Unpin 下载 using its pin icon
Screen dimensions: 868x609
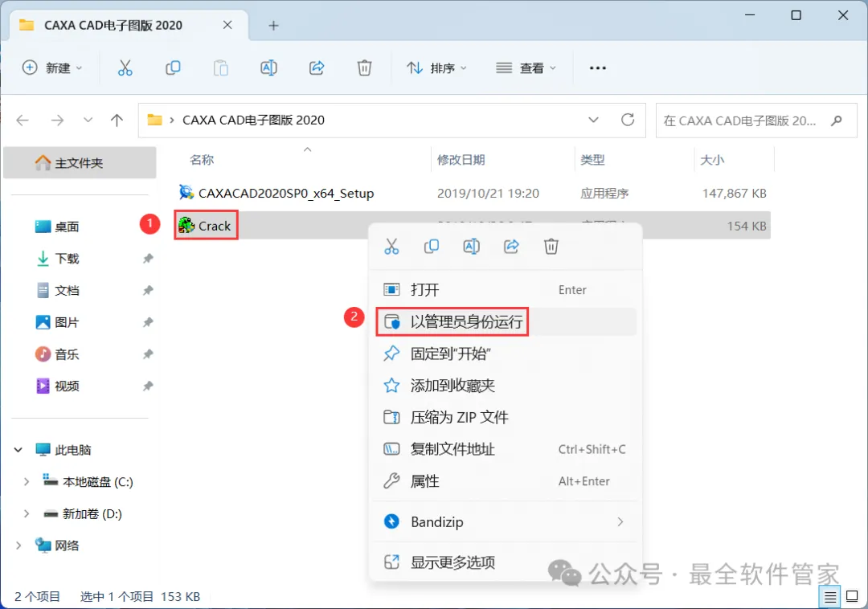(x=148, y=259)
